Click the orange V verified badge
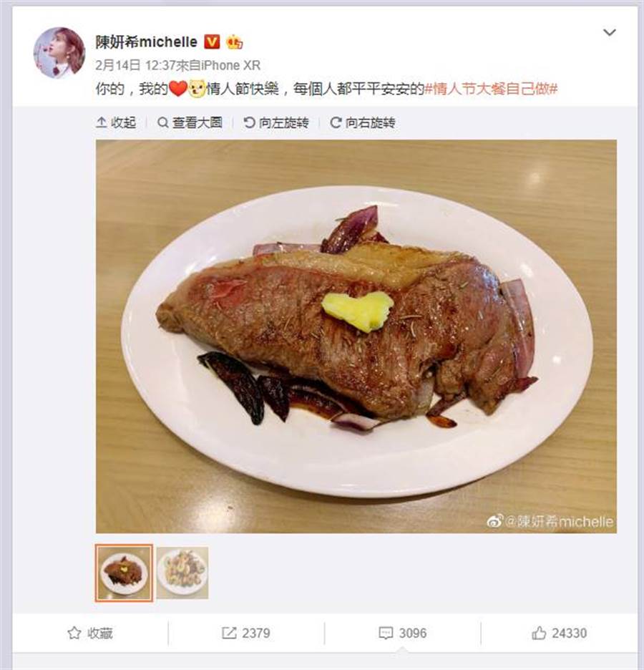 [212, 42]
